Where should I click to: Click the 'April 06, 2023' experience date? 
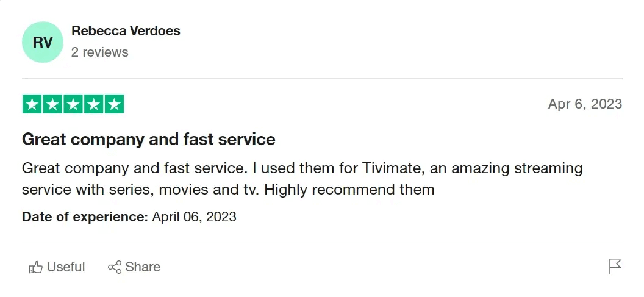tap(194, 216)
